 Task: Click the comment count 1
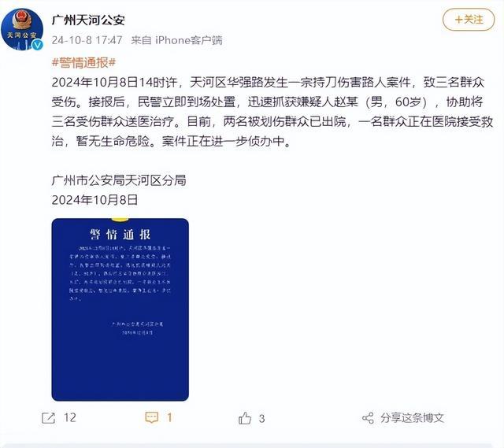169,417
